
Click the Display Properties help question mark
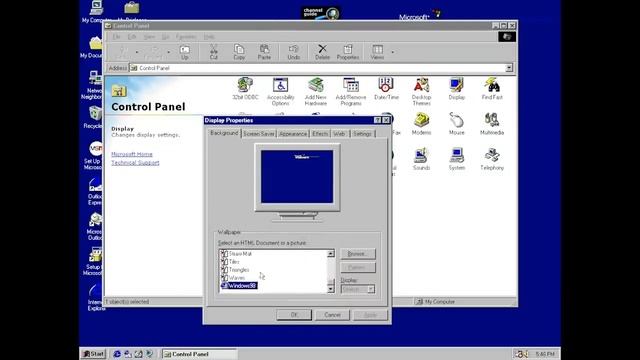[377, 120]
